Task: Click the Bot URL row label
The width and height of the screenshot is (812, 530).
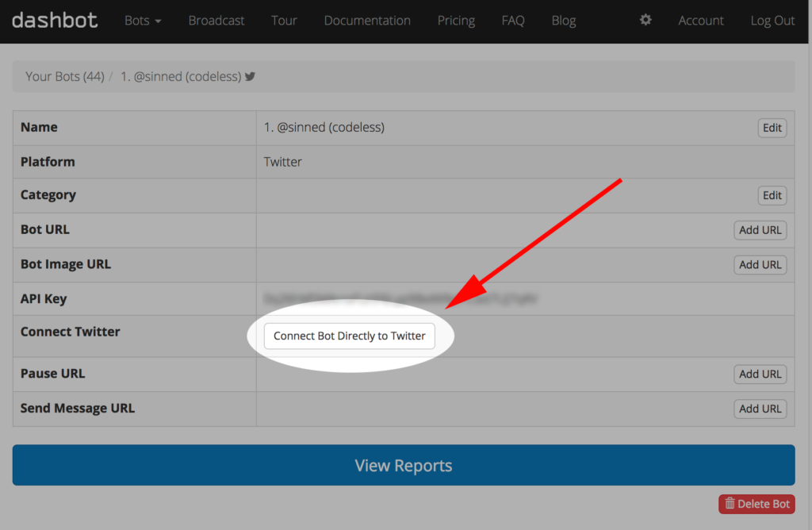Action: click(45, 229)
